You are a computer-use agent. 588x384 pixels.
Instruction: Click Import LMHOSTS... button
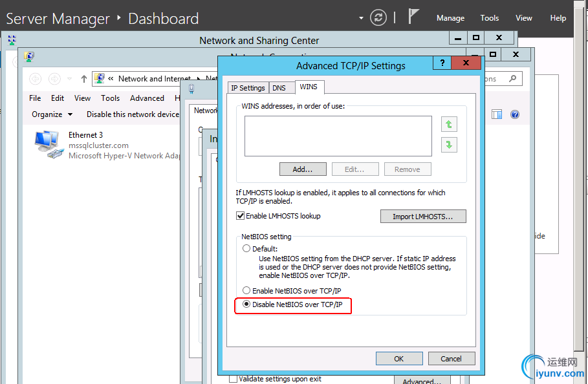pyautogui.click(x=423, y=216)
